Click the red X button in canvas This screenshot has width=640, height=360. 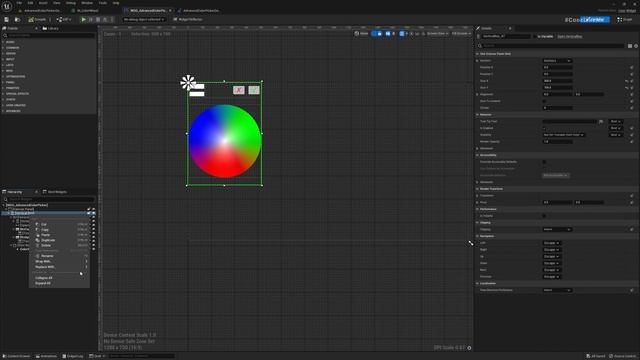(239, 90)
